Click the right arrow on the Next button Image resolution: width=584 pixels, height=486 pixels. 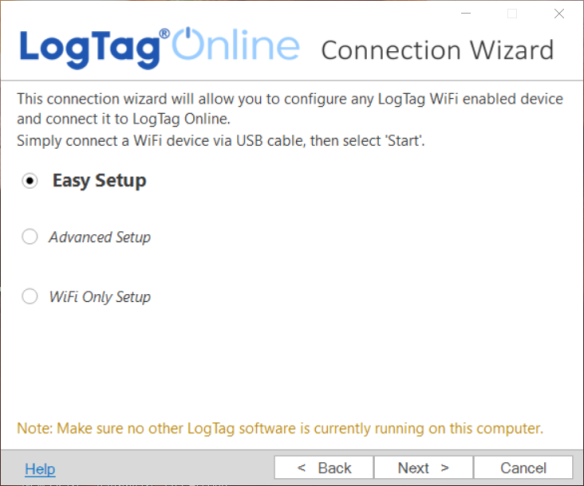pos(445,467)
